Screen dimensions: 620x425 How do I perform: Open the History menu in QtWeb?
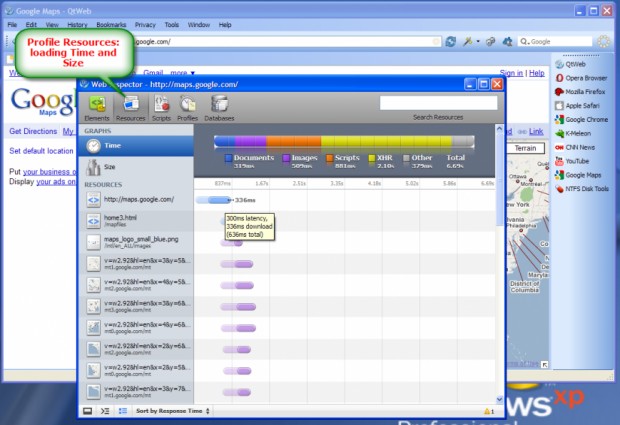(x=77, y=25)
